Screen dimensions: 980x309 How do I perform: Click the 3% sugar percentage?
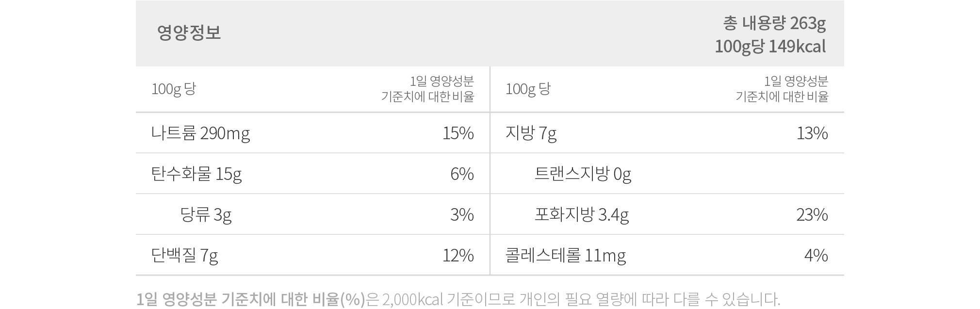click(x=462, y=214)
